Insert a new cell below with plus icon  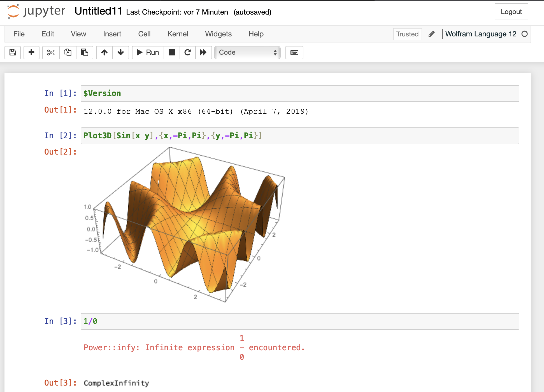point(31,52)
